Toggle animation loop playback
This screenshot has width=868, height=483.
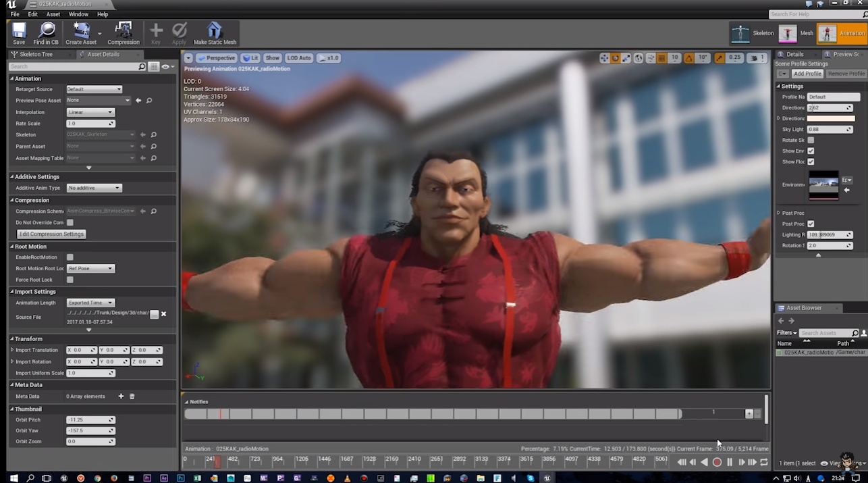[764, 462]
